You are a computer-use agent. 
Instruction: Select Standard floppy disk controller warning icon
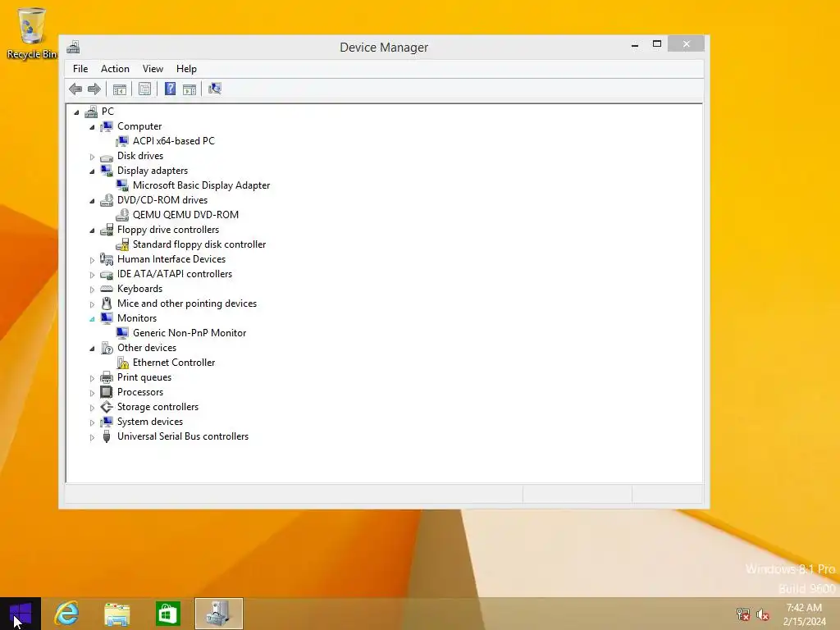(122, 244)
